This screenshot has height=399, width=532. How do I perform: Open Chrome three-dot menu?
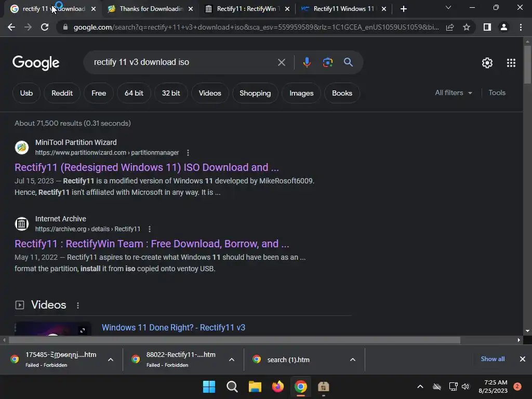[521, 27]
